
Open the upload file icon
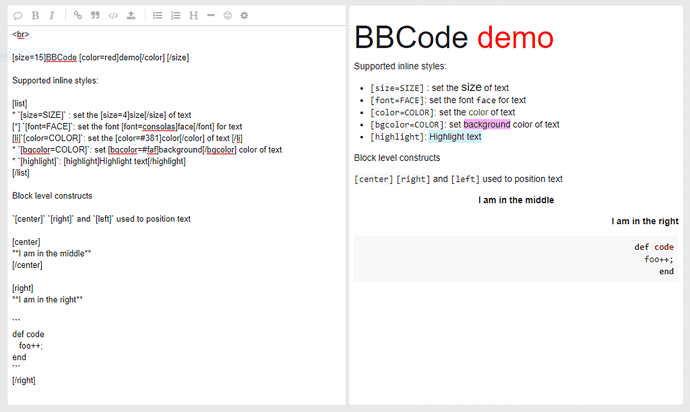tap(131, 15)
